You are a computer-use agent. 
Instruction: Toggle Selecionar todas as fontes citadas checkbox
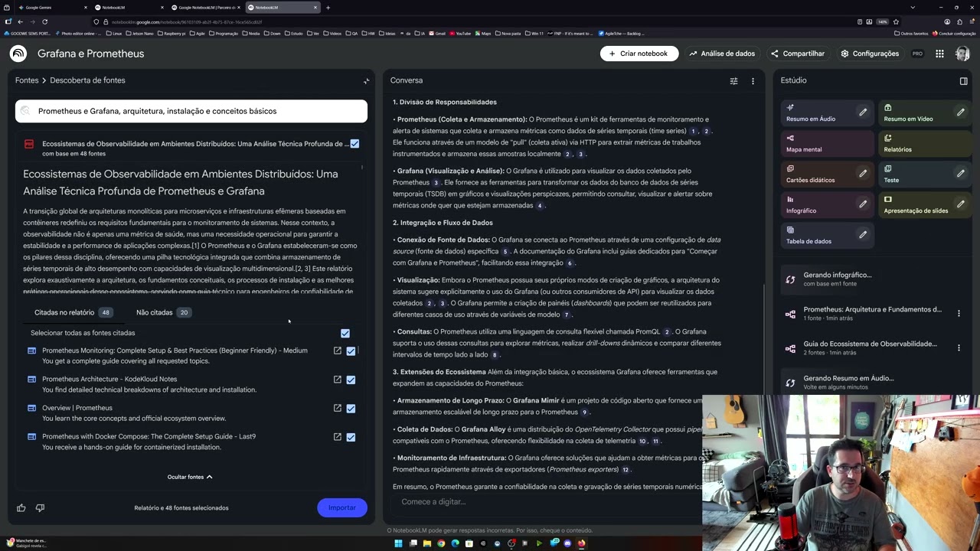pos(345,333)
